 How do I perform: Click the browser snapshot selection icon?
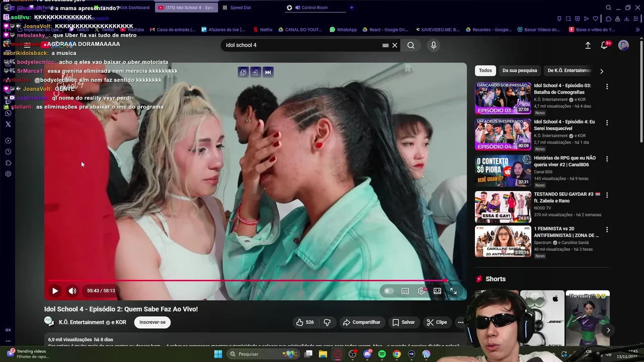click(568, 19)
